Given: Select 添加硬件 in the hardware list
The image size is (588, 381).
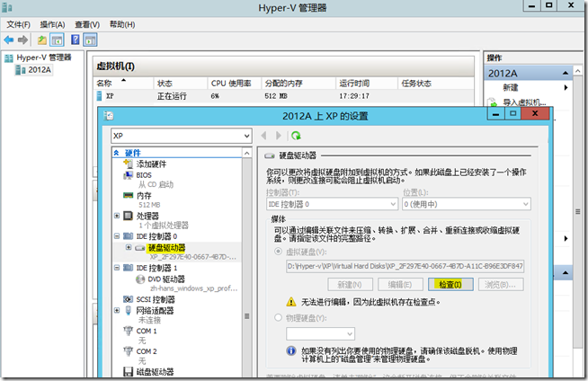Looking at the screenshot, I should click(x=151, y=164).
